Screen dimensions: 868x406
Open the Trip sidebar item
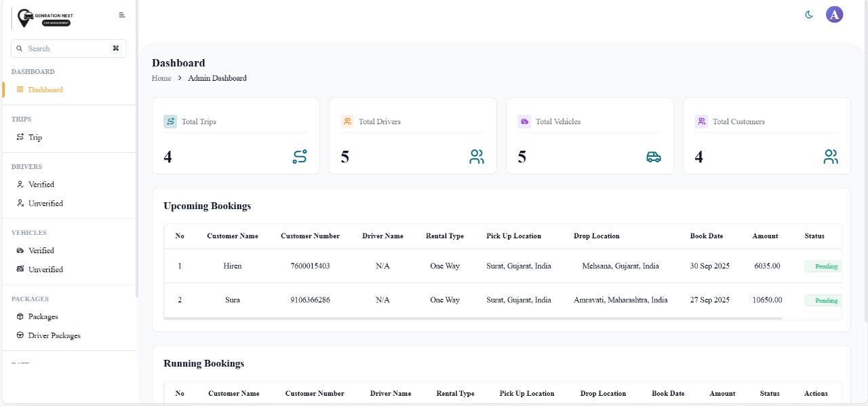(x=35, y=137)
